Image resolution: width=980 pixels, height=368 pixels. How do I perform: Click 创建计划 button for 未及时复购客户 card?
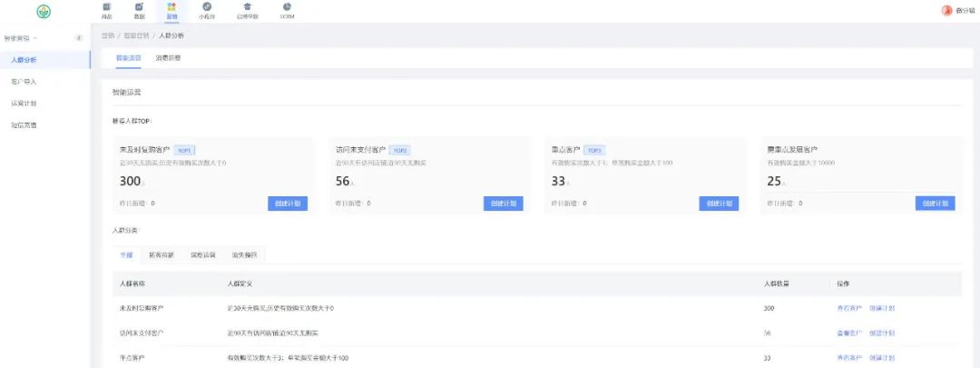pos(287,204)
